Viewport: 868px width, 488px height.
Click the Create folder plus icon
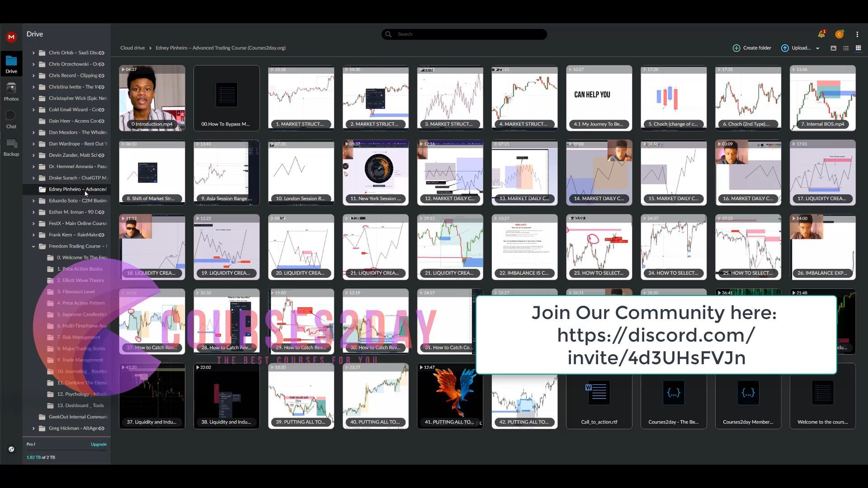736,48
